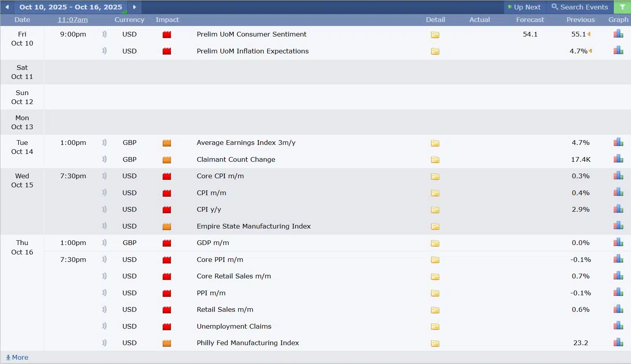This screenshot has width=631, height=364.
Task: Click the 11:07am time link
Action: 73,20
